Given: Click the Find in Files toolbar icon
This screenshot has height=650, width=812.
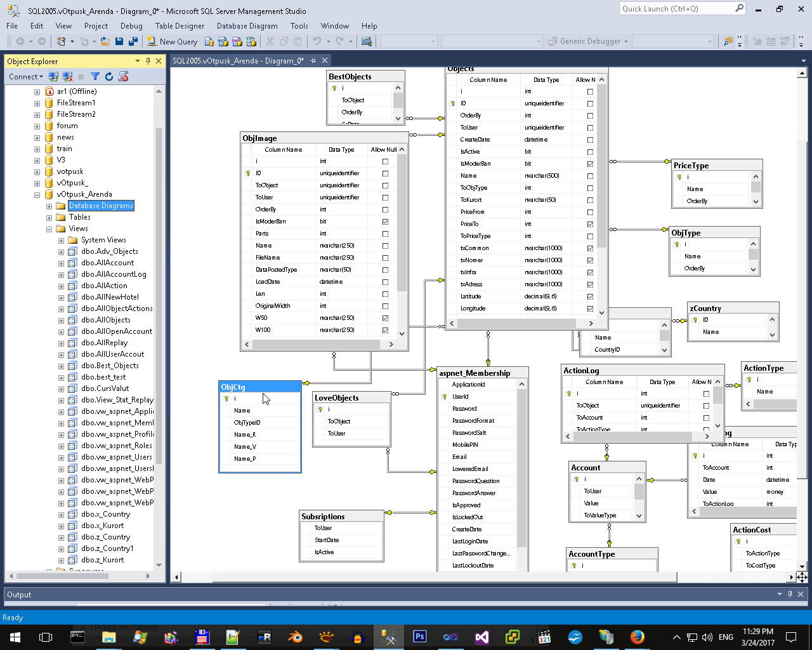Looking at the screenshot, I should [x=728, y=41].
